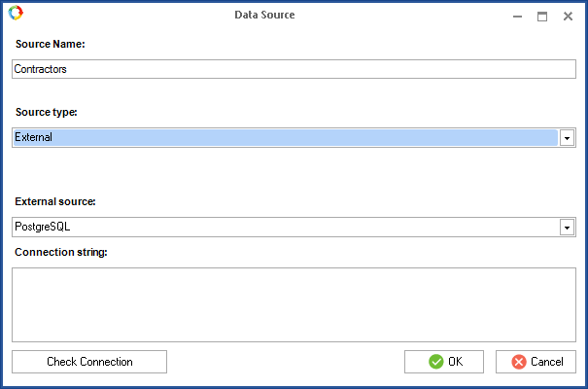Dismiss the dialog with Cancel button
The image size is (588, 389).
tap(536, 362)
